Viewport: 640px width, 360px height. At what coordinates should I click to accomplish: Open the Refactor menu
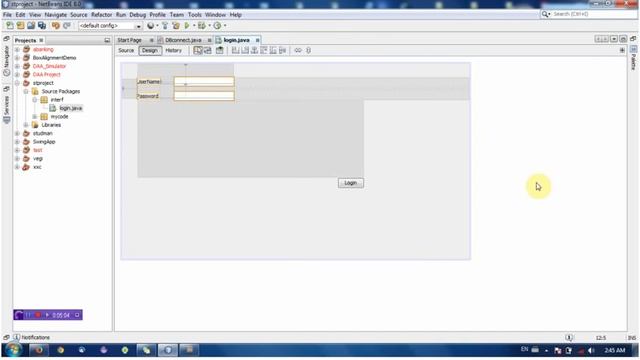coord(101,15)
